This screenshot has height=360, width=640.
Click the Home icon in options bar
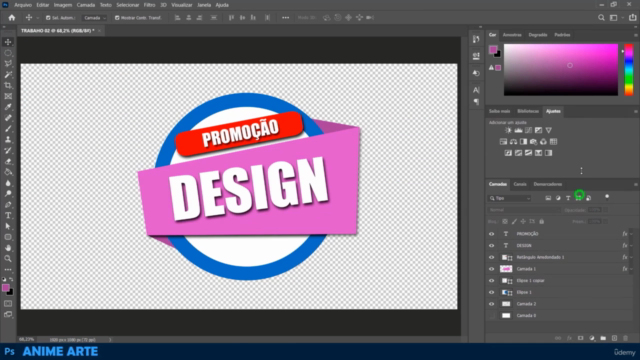[x=11, y=18]
